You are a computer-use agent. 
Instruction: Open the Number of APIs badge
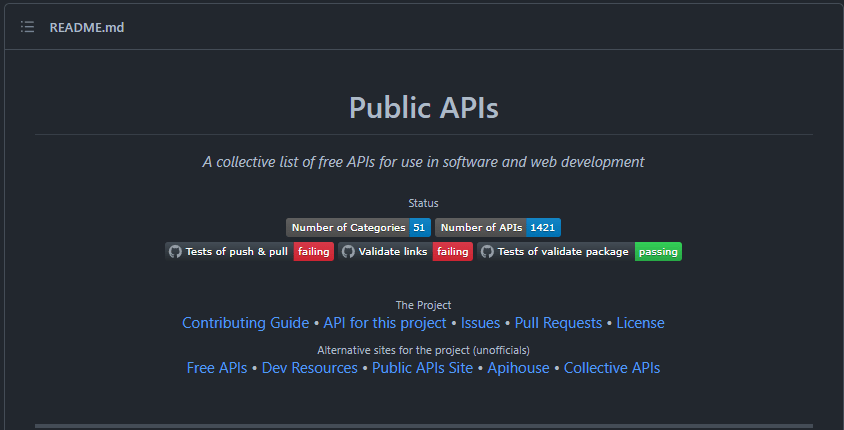(x=498, y=228)
